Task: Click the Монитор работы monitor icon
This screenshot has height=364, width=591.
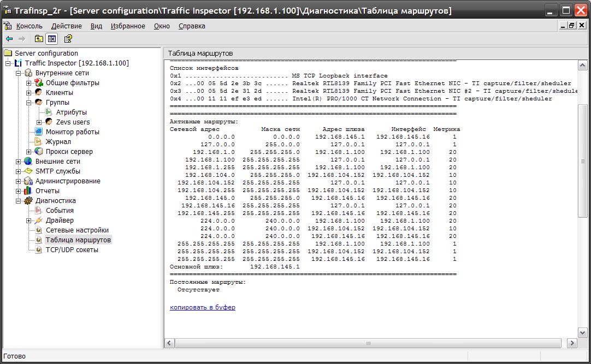Action: [39, 132]
